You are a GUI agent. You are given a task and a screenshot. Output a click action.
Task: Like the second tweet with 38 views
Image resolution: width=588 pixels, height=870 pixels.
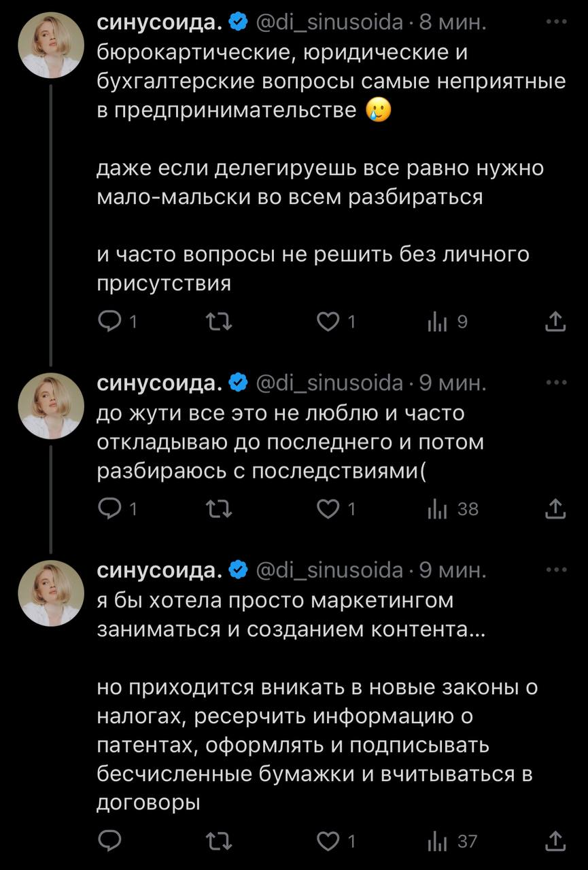tap(329, 508)
